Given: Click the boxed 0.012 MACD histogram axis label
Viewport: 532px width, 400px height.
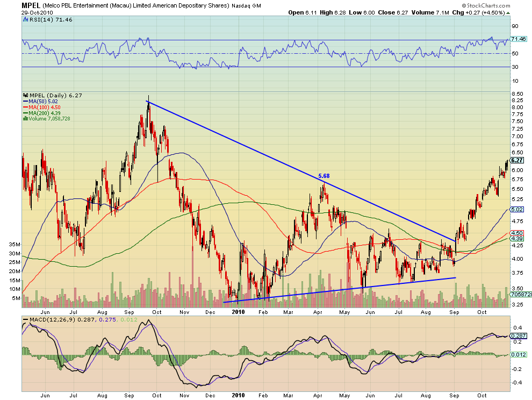Looking at the screenshot, I should click(519, 354).
